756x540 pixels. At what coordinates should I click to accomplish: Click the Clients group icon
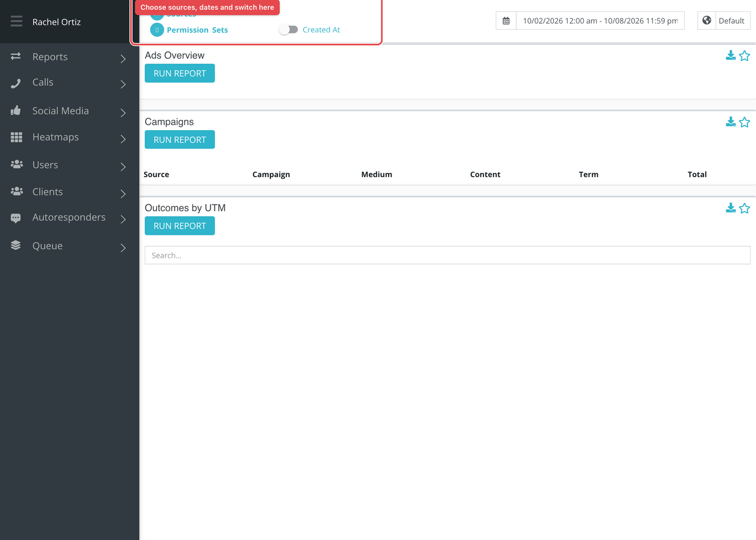pyautogui.click(x=17, y=191)
